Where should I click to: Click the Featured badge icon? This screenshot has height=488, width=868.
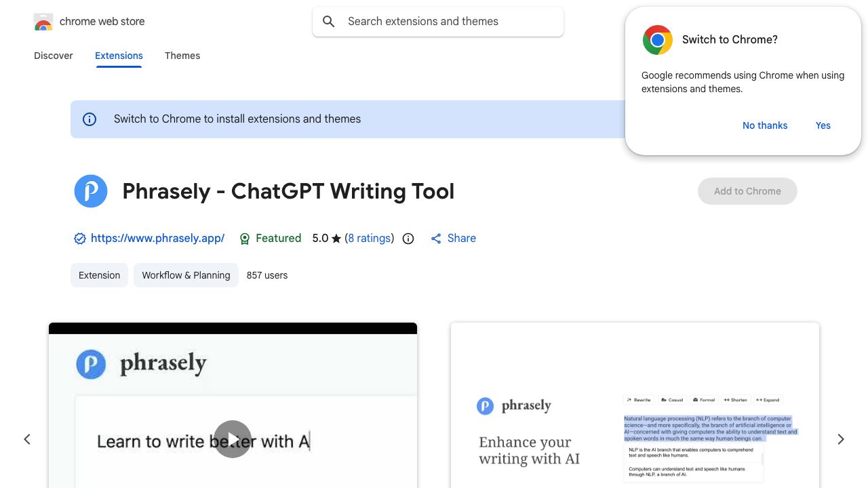click(x=245, y=239)
